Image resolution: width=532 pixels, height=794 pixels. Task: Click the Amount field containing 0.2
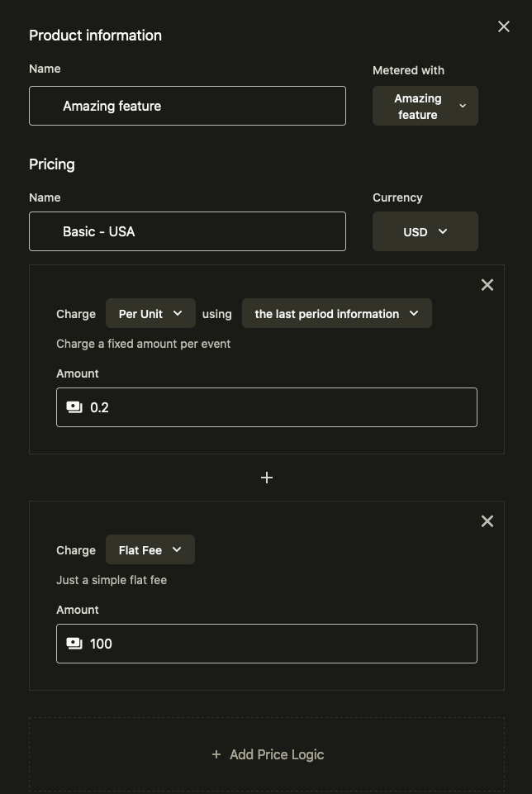coord(281,407)
